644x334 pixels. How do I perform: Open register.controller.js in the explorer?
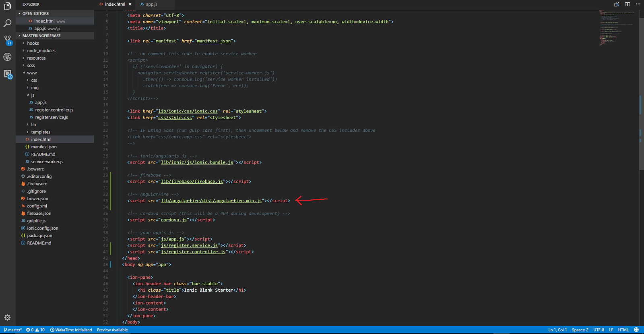pyautogui.click(x=54, y=110)
